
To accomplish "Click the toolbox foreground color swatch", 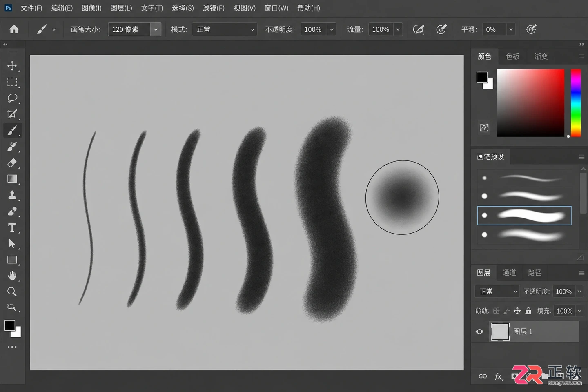I will 9,325.
